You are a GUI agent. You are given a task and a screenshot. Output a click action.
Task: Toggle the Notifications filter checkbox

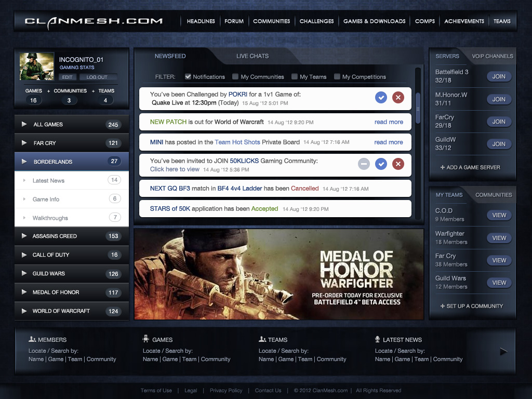188,76
